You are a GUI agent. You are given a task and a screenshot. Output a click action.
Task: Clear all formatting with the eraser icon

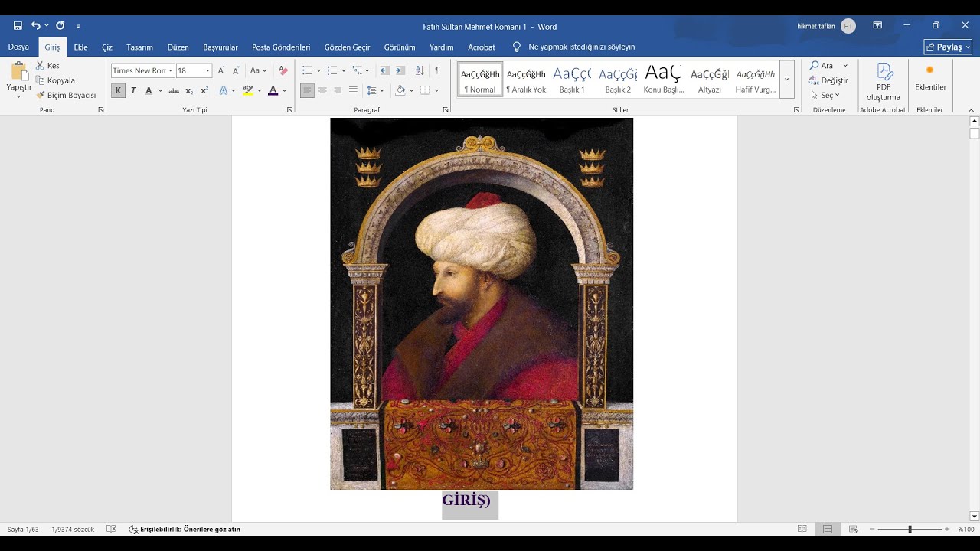[283, 70]
